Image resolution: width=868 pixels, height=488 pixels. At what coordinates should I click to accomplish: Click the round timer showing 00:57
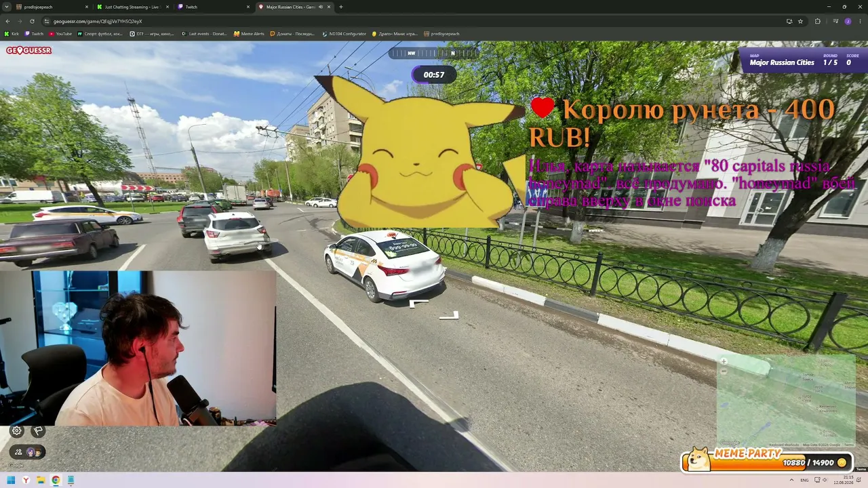(434, 75)
